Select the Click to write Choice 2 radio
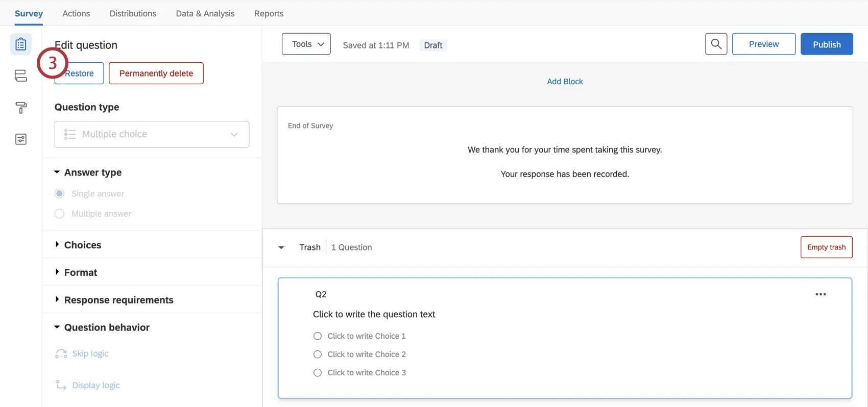The width and height of the screenshot is (868, 407). coord(318,354)
